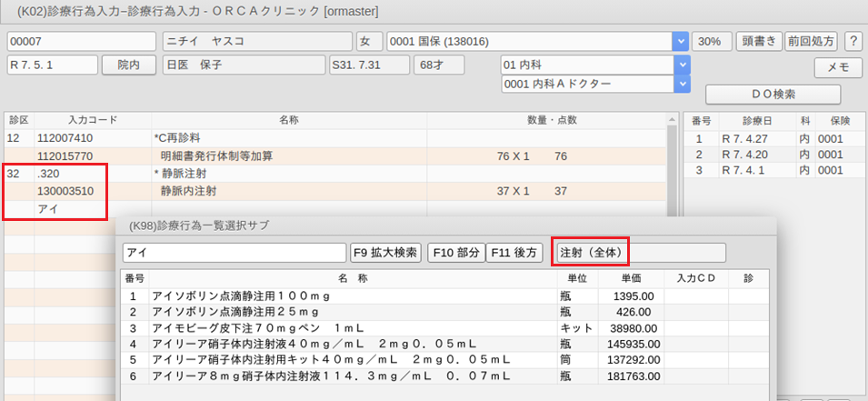Click the search text field containing アイ

tap(234, 253)
